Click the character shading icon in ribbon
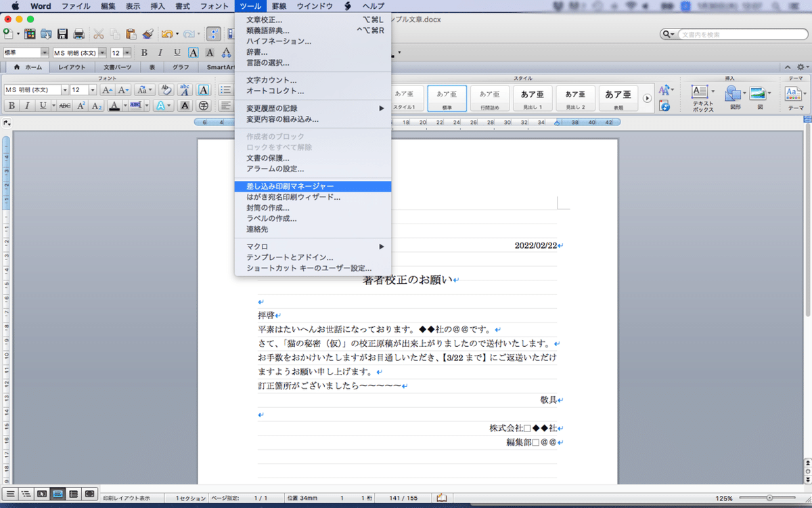812x508 pixels. tap(185, 106)
